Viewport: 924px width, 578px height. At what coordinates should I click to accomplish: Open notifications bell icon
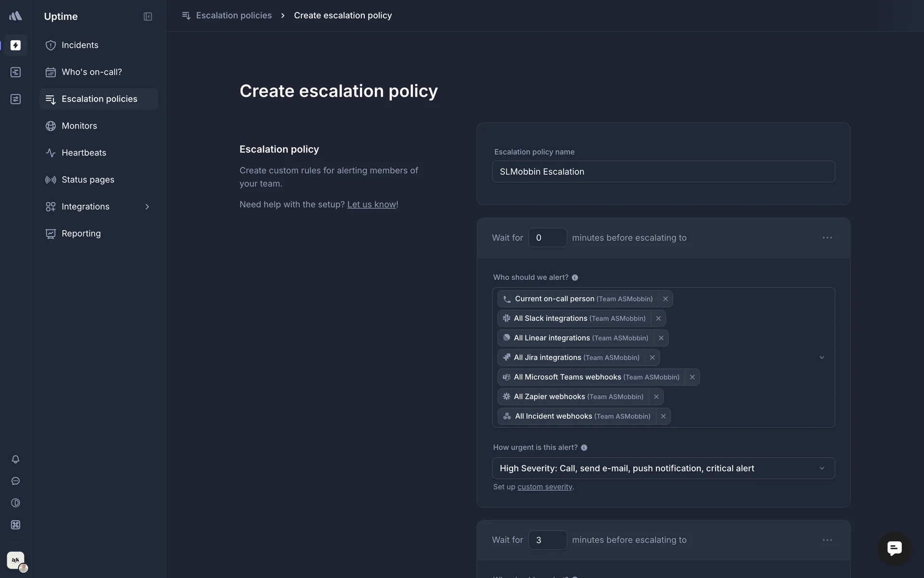pos(15,459)
